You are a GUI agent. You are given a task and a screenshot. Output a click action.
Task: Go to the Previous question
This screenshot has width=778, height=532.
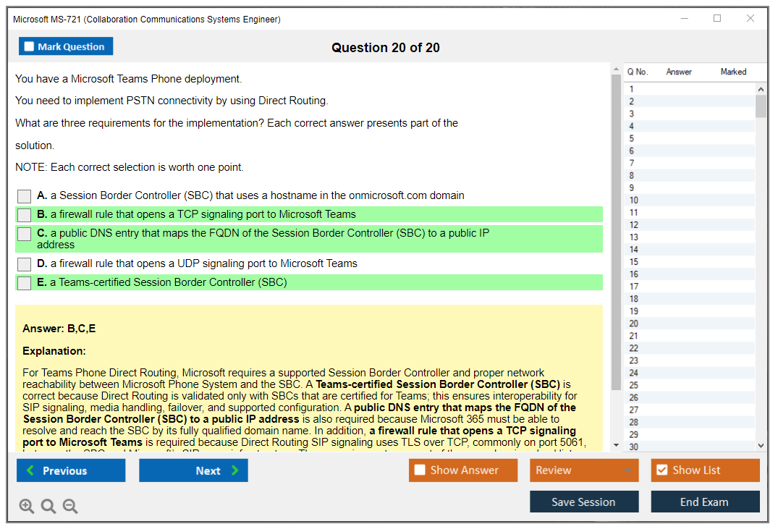coord(71,470)
